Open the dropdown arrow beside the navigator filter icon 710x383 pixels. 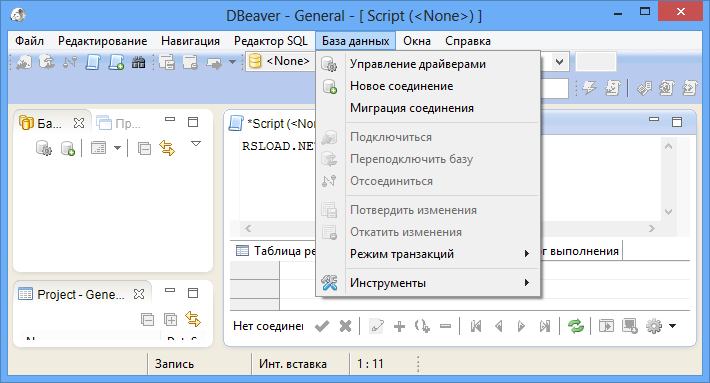[x=117, y=148]
